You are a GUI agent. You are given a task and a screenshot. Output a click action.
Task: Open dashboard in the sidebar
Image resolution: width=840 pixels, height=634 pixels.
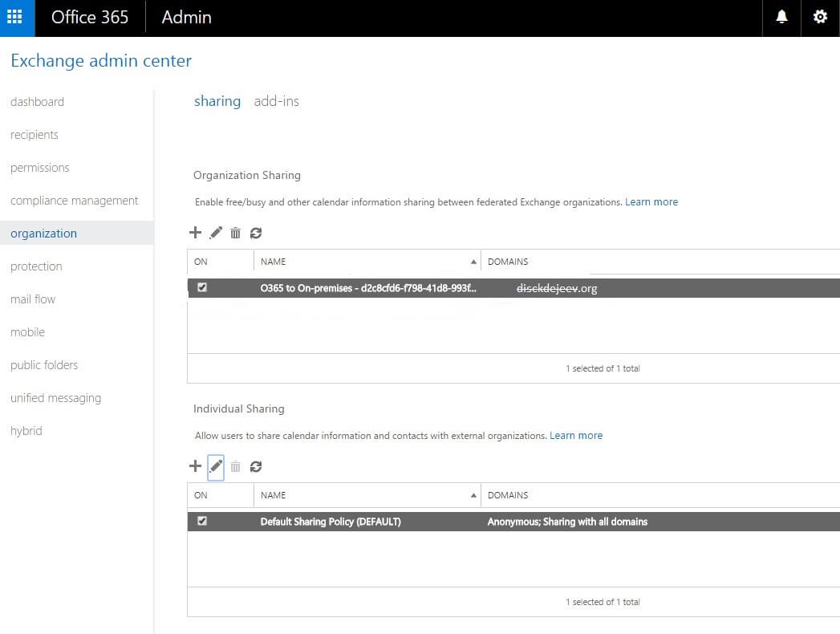coord(37,102)
